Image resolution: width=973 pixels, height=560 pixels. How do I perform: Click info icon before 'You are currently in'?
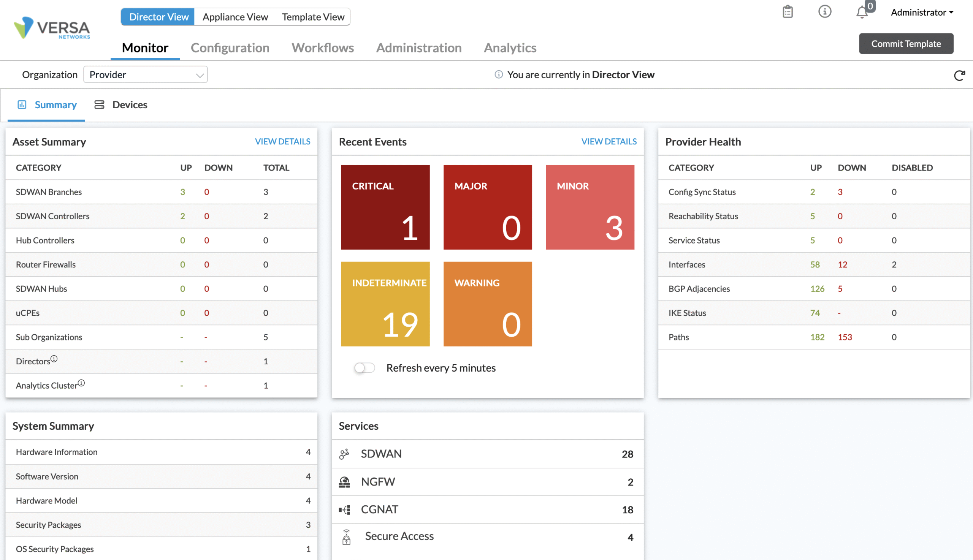click(x=498, y=74)
